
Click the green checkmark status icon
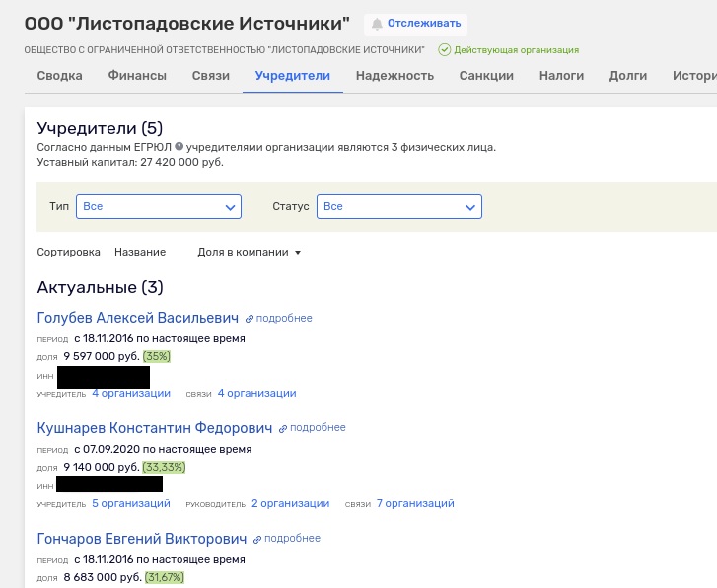point(444,50)
